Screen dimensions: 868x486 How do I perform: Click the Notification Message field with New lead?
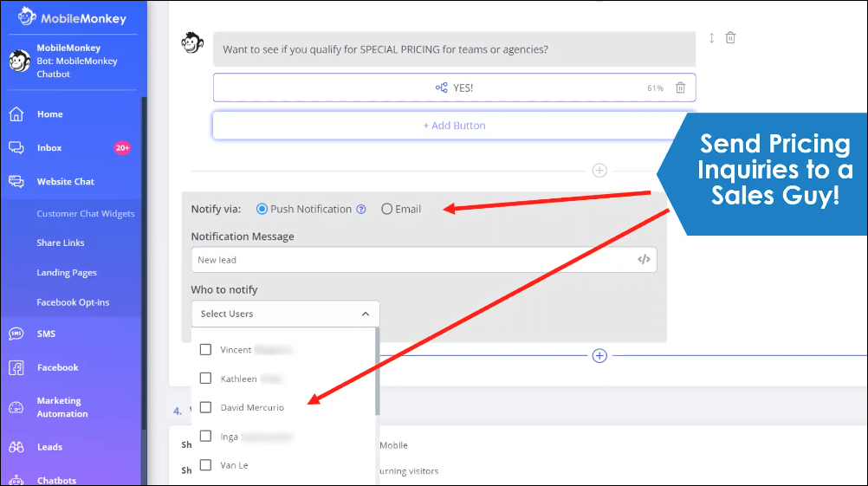coord(424,260)
